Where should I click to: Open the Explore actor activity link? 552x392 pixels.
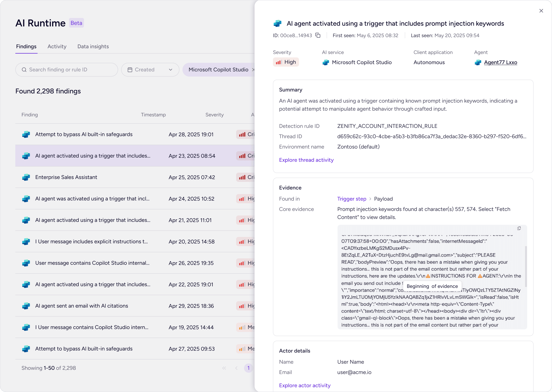click(x=305, y=385)
